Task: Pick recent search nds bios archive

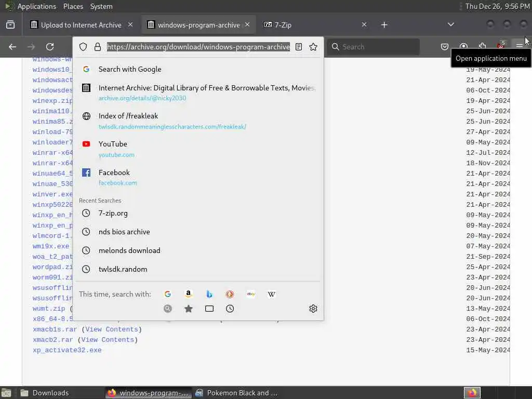Action: [198, 232]
